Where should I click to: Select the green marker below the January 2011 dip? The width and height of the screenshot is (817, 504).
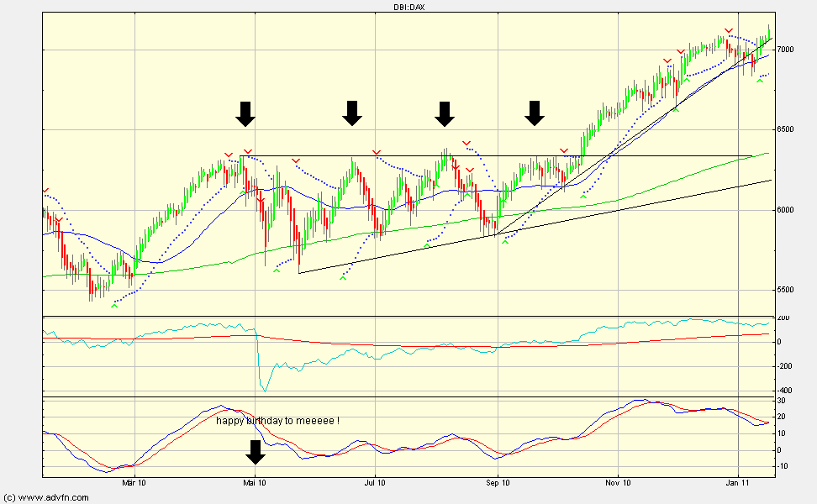[760, 80]
